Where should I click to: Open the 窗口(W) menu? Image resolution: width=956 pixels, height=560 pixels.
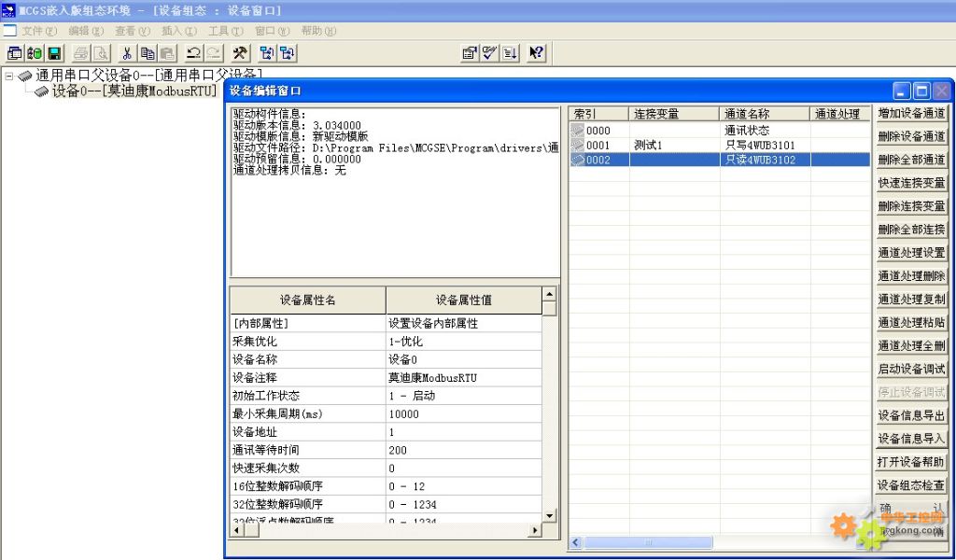[x=272, y=31]
